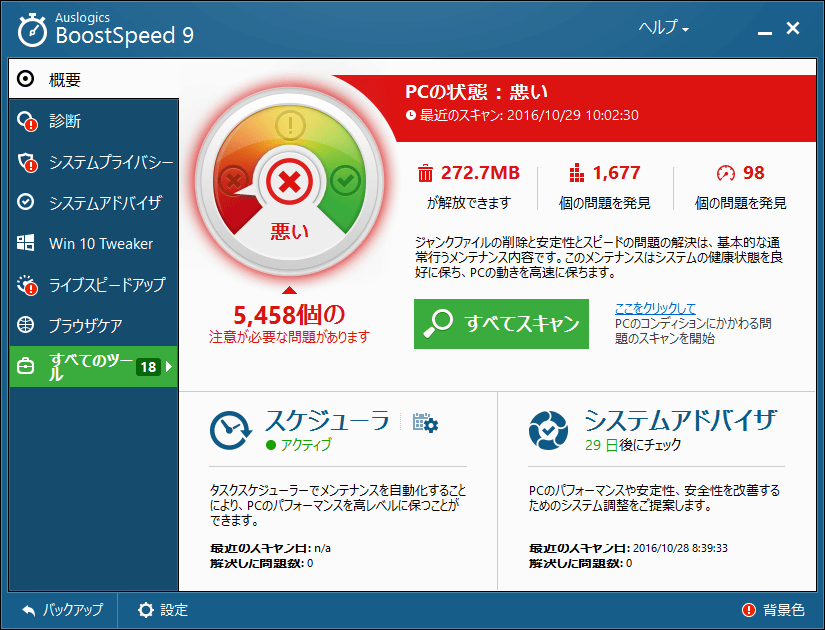Follow the ここをクリックして link

click(655, 308)
